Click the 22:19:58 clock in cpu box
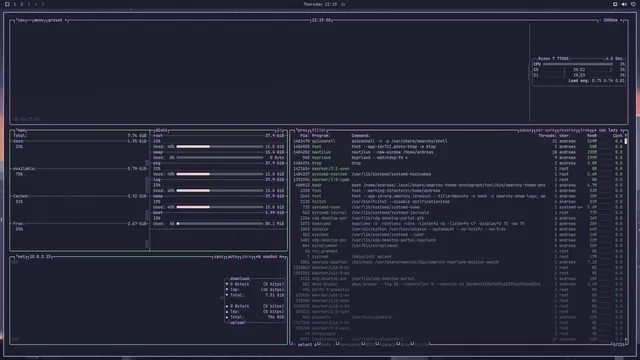Viewport: 640px width, 360px height. [321, 20]
